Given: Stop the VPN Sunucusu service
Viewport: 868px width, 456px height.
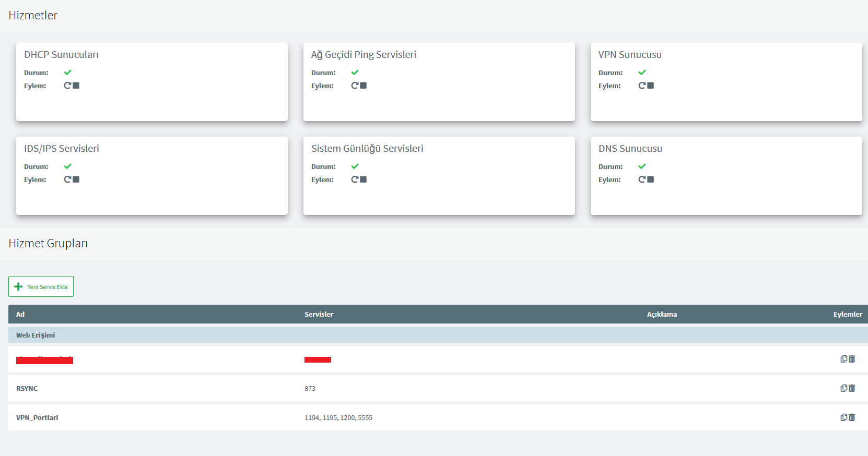Looking at the screenshot, I should pos(651,86).
